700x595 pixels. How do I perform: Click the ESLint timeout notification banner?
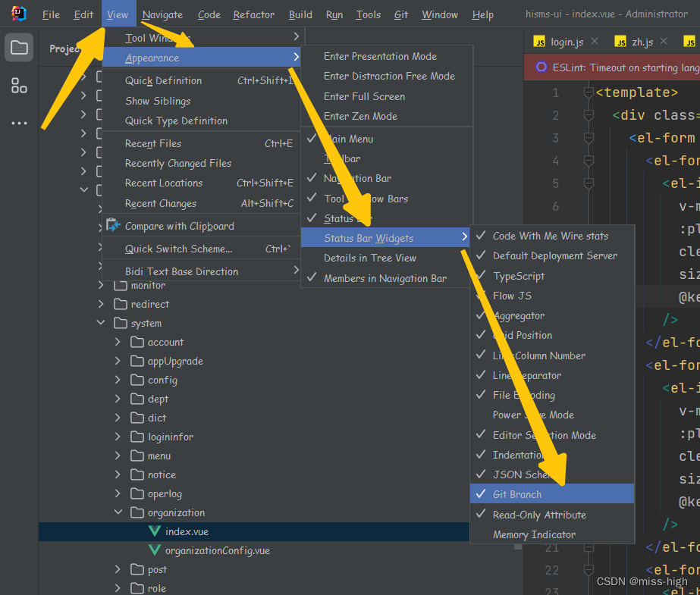coord(611,67)
